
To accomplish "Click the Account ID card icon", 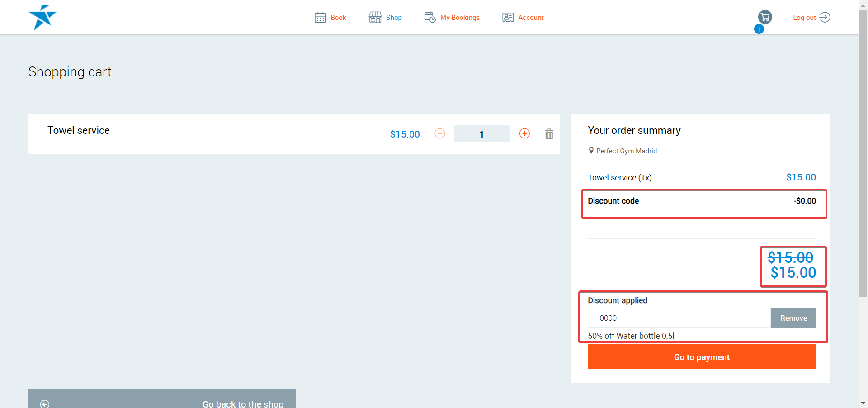I will point(508,18).
